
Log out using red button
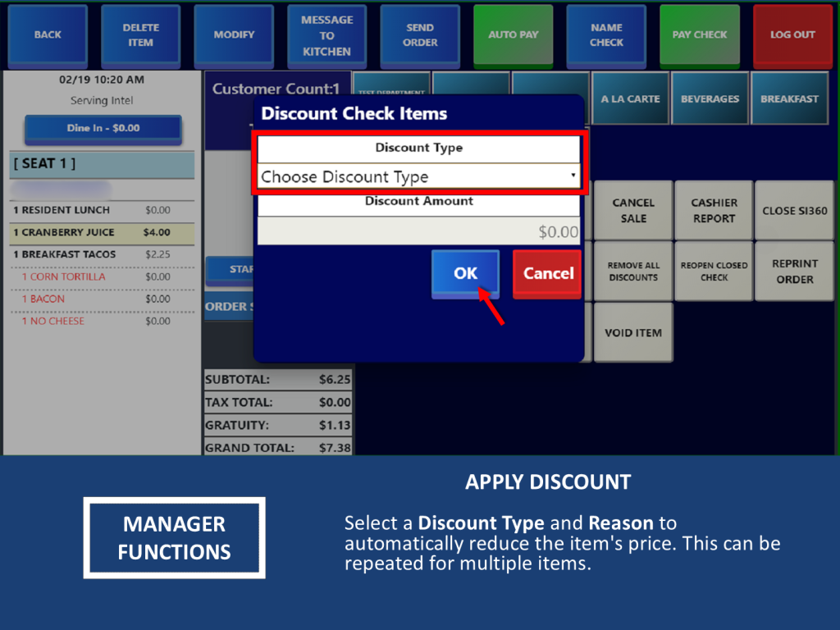792,35
